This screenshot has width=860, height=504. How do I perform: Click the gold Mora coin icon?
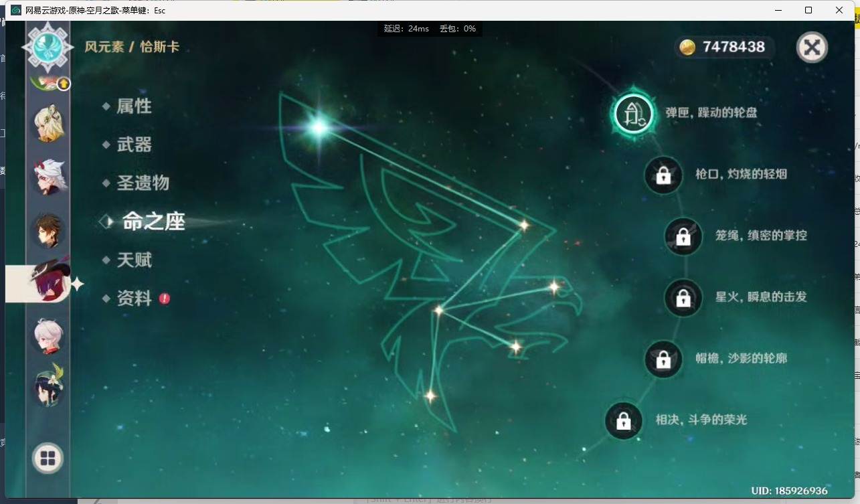(x=687, y=47)
